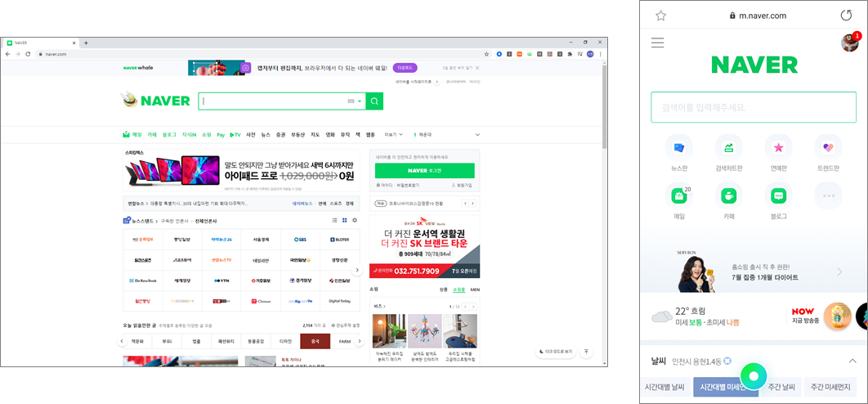This screenshot has width=868, height=404.
Task: Open the mobile profile avatar with notification
Action: [x=850, y=43]
